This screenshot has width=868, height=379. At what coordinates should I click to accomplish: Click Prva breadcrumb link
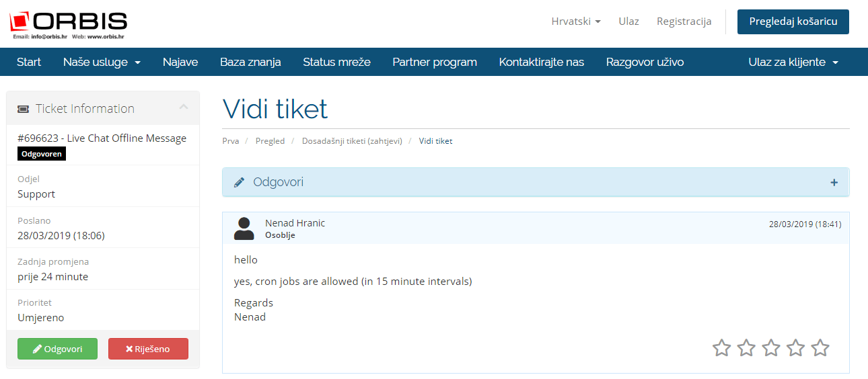pyautogui.click(x=231, y=141)
